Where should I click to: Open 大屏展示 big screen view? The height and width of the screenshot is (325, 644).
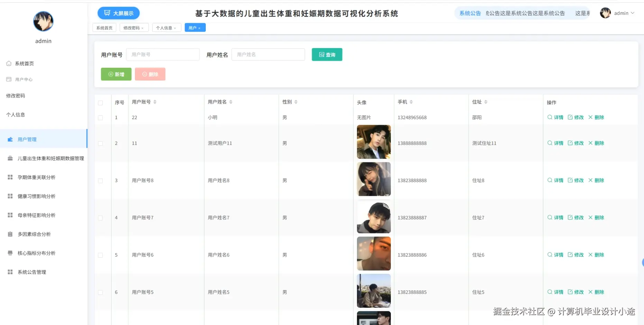tap(119, 13)
